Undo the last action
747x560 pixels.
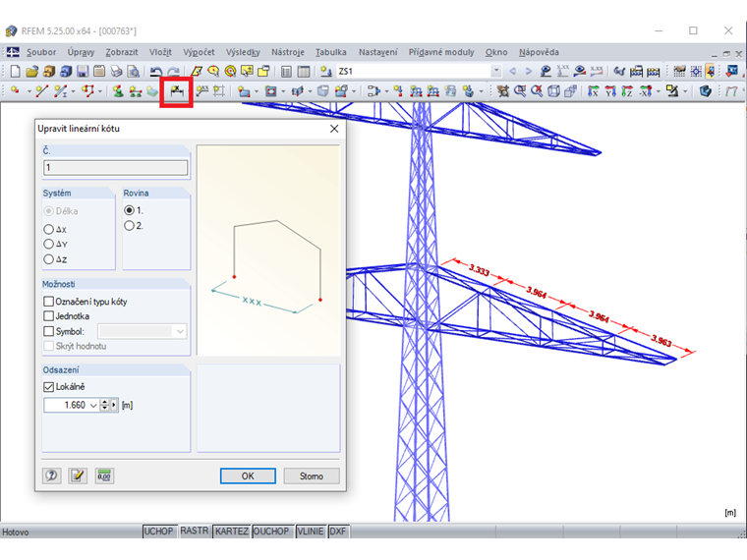[x=155, y=72]
